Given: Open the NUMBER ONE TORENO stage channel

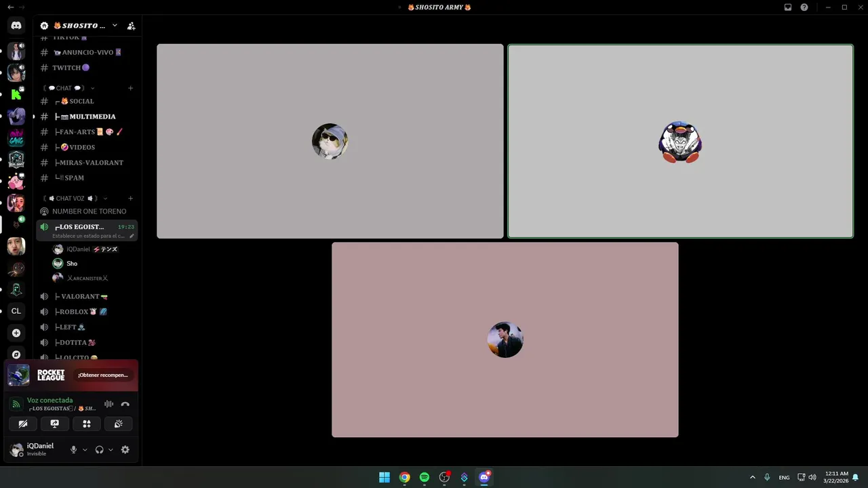Looking at the screenshot, I should [x=87, y=211].
